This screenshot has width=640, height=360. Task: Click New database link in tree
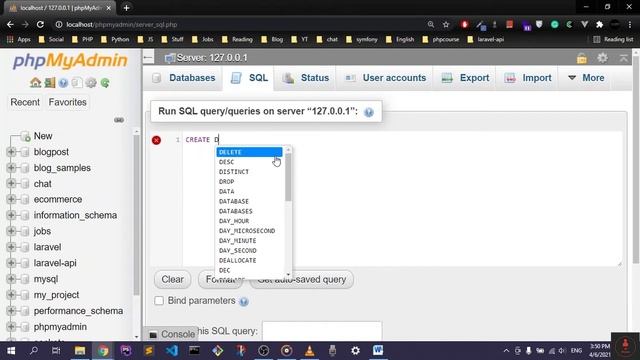pos(43,136)
